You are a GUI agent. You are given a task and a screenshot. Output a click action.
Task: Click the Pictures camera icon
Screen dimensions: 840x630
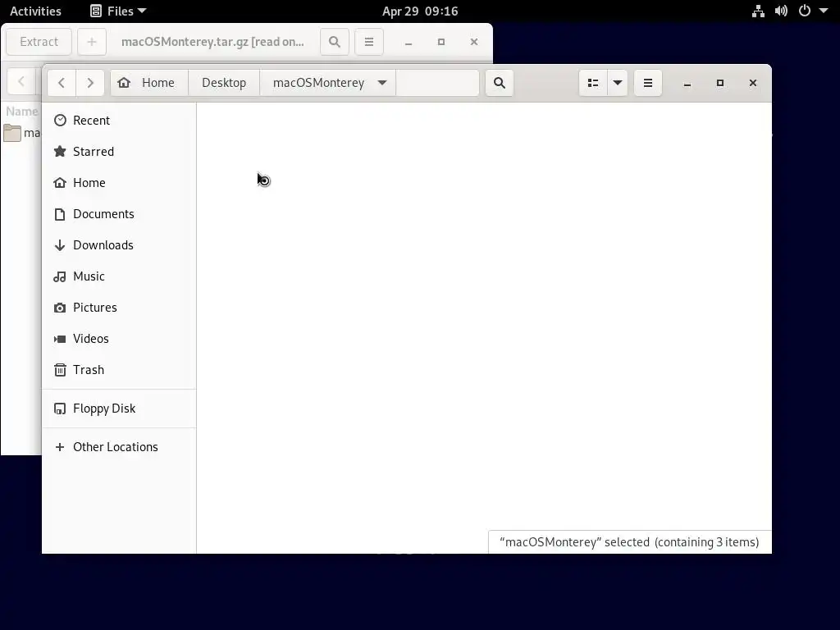point(60,308)
